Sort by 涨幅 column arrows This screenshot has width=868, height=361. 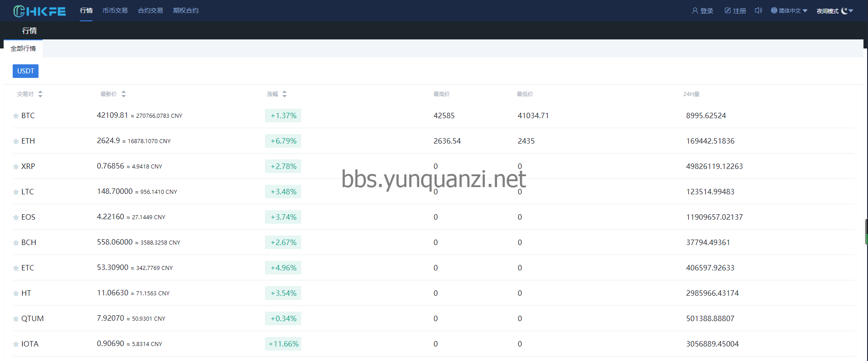[285, 94]
